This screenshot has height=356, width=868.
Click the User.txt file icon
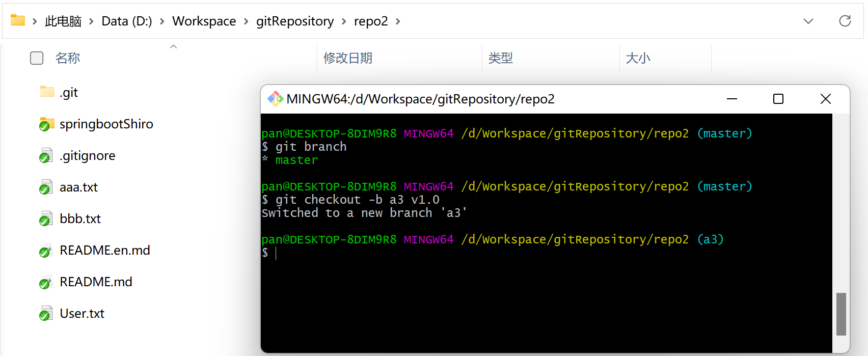point(46,313)
